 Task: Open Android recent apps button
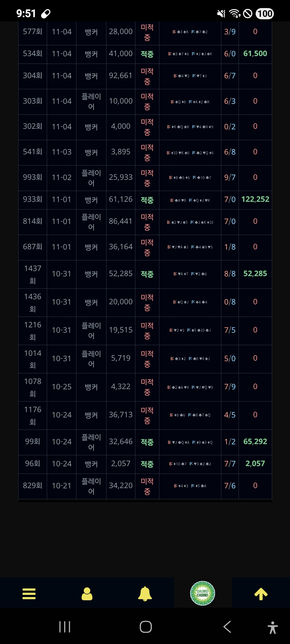click(65, 627)
